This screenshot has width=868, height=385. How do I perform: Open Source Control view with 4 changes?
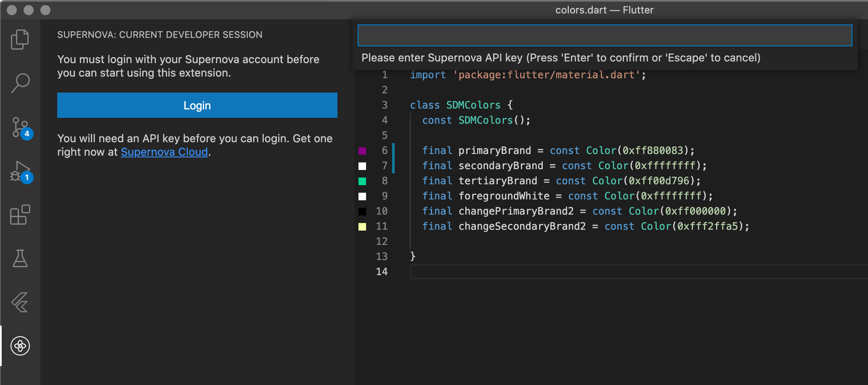coord(21,128)
